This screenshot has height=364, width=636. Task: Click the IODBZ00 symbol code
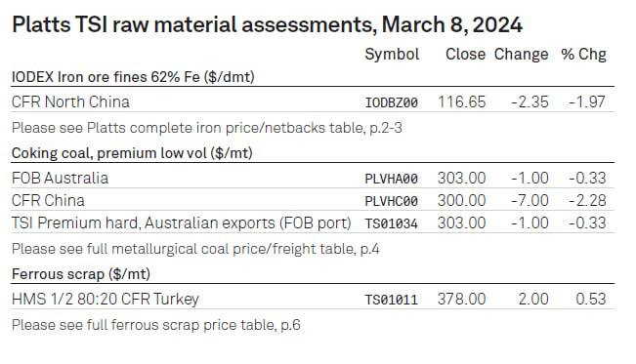point(392,102)
